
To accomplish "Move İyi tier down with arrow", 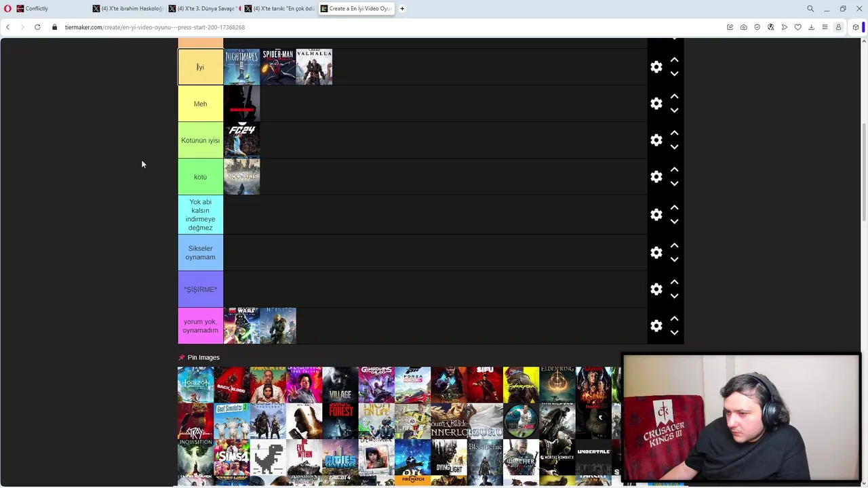I will tap(674, 74).
